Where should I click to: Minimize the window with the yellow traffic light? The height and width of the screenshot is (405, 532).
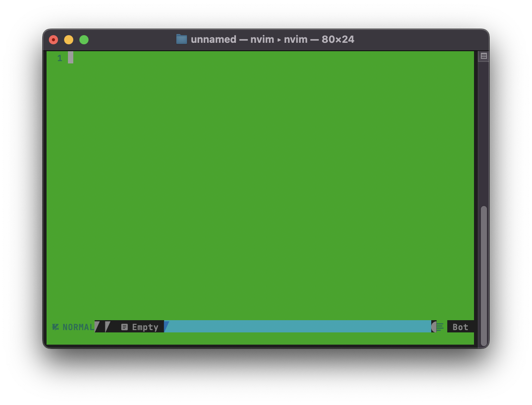point(69,39)
